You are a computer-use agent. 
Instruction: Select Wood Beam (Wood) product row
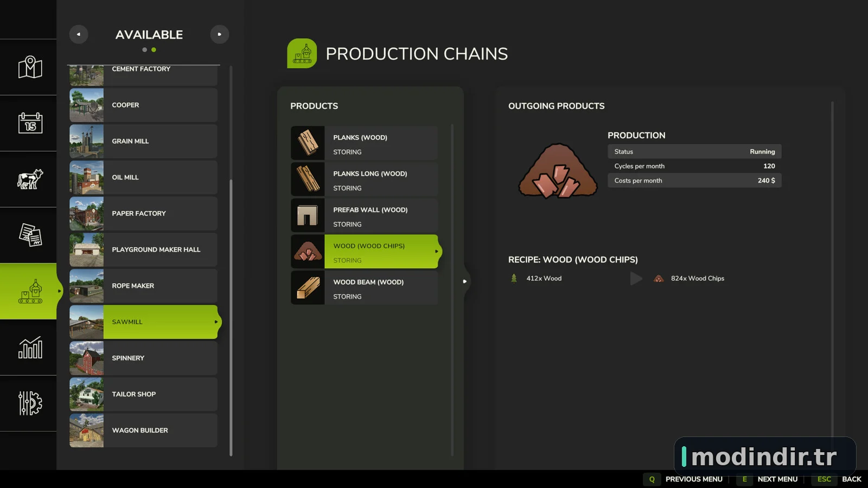click(x=364, y=288)
